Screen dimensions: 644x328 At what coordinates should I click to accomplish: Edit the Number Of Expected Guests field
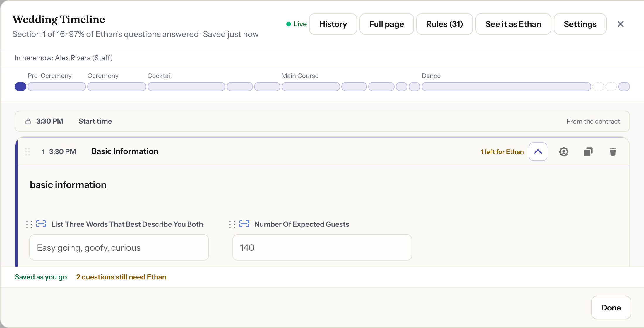(322, 247)
